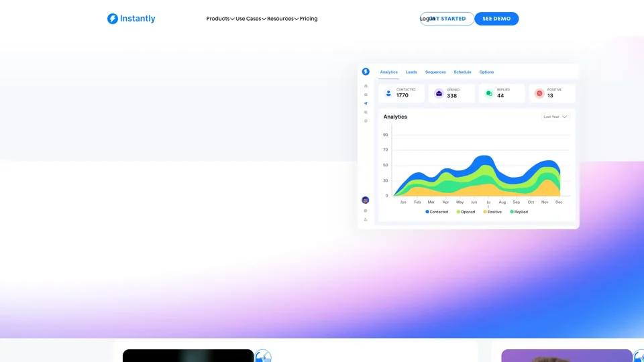
Task: Click the Oct label on chart axis
Action: coord(531,202)
